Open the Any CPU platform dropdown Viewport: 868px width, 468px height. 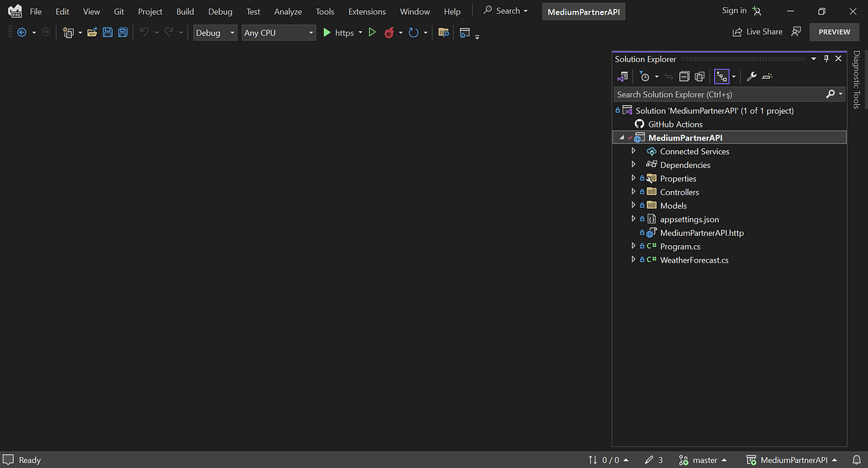278,32
